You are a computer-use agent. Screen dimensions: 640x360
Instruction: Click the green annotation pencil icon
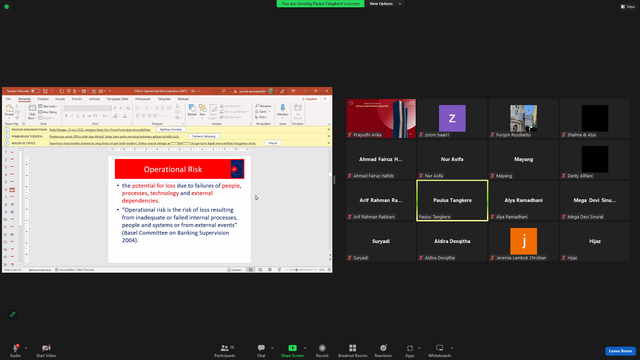(x=13, y=314)
